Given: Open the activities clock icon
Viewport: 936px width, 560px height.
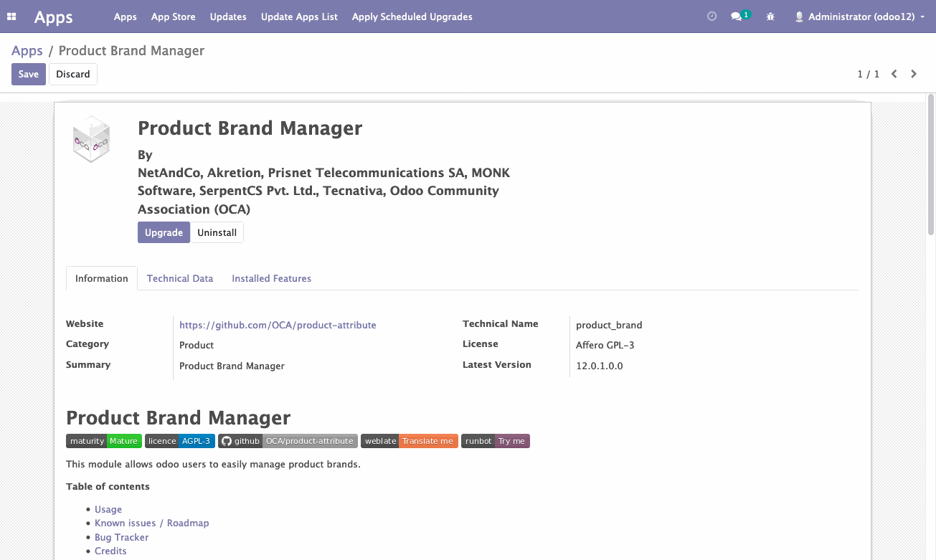Looking at the screenshot, I should [712, 16].
